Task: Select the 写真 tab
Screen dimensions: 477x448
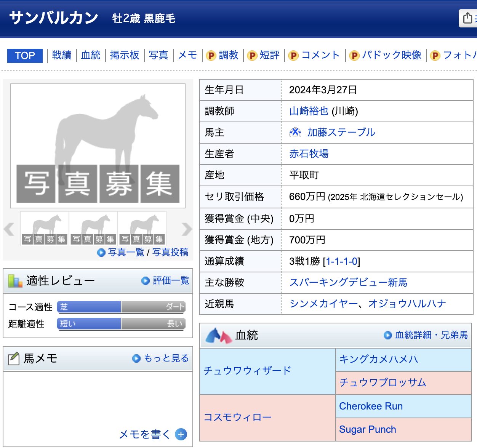Action: point(158,55)
